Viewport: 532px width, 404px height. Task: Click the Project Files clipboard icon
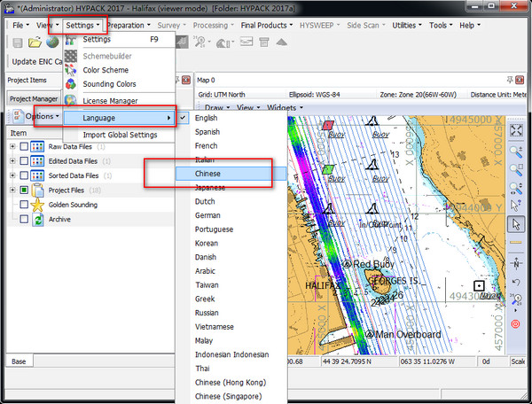(x=37, y=190)
